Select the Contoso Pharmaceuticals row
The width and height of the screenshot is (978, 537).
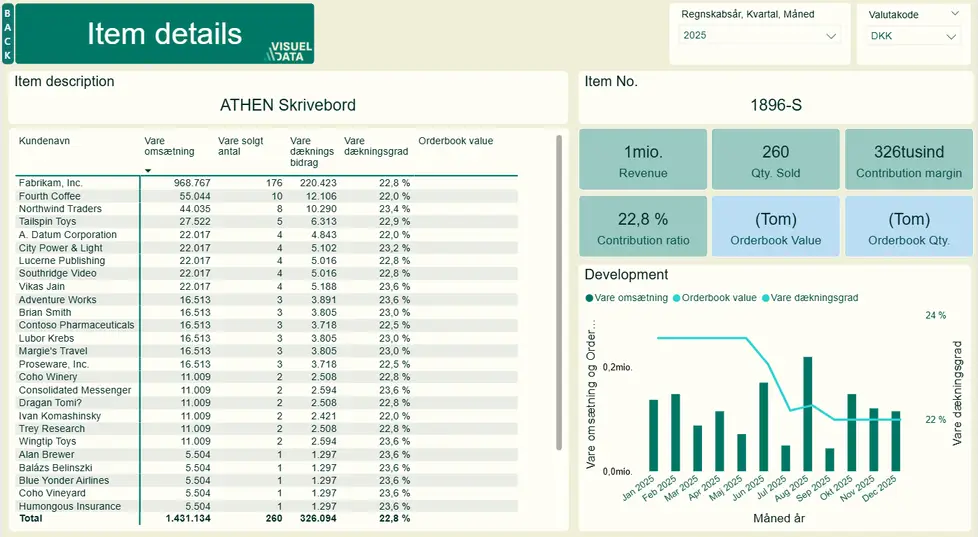pyautogui.click(x=266, y=326)
